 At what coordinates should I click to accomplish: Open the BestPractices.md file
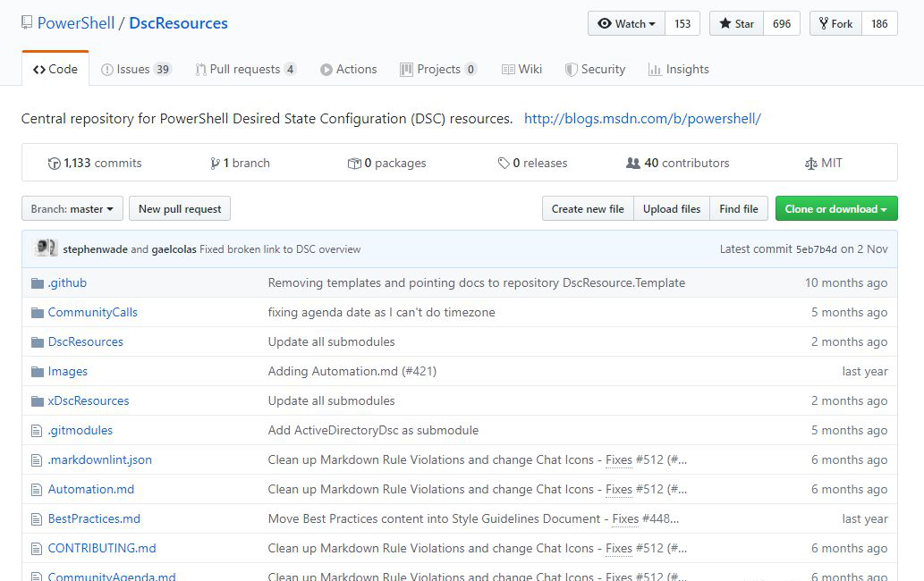tap(94, 518)
